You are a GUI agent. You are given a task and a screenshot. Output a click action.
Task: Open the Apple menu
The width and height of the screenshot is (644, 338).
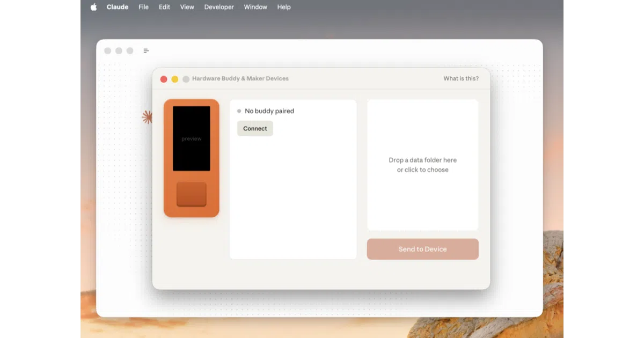pyautogui.click(x=94, y=7)
